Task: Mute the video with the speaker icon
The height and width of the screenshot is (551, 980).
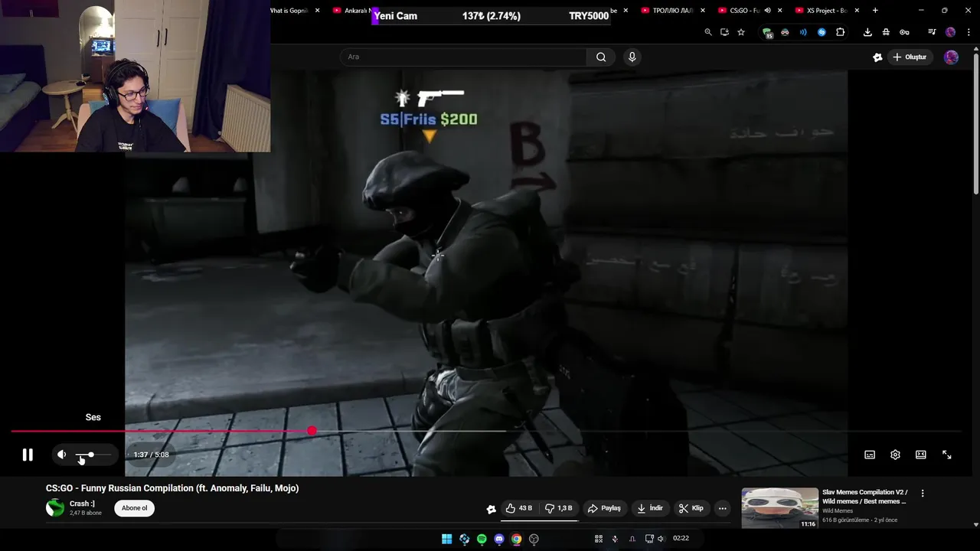Action: pos(62,455)
